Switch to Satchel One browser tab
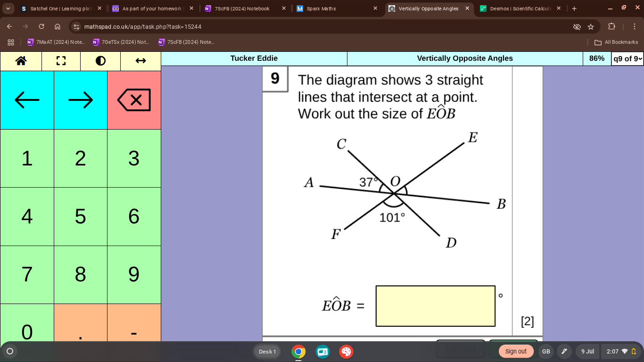644x362 pixels. pyautogui.click(x=61, y=8)
